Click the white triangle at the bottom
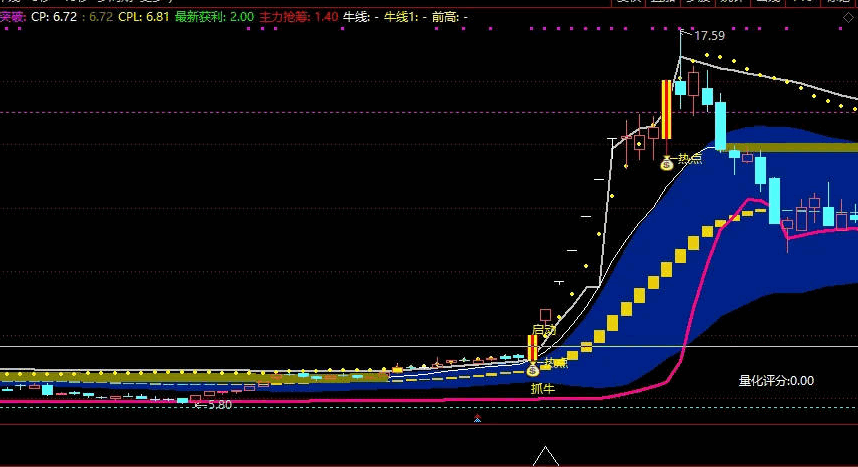 click(x=545, y=457)
